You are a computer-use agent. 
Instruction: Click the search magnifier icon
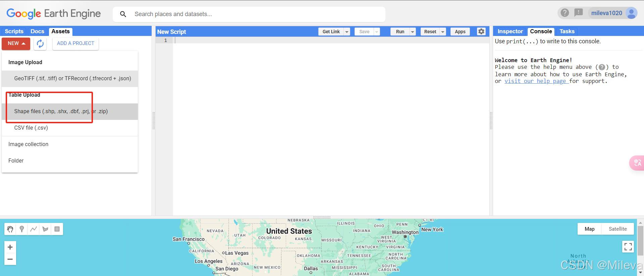[123, 14]
